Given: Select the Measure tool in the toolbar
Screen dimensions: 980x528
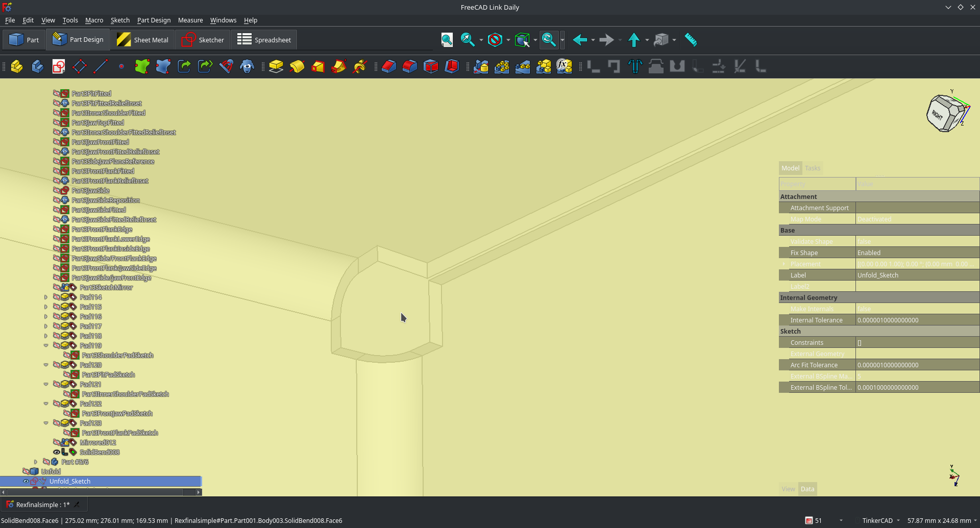Looking at the screenshot, I should [x=691, y=40].
